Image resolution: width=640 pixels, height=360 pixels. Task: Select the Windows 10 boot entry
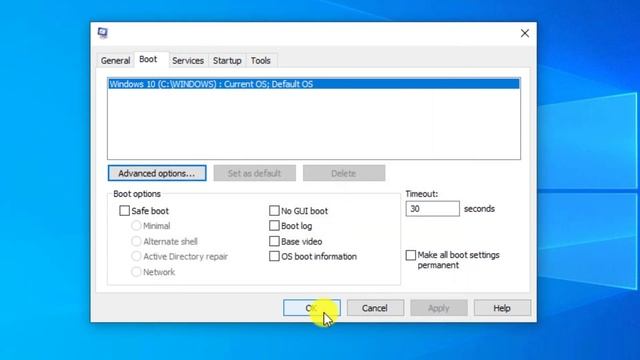coord(314,84)
